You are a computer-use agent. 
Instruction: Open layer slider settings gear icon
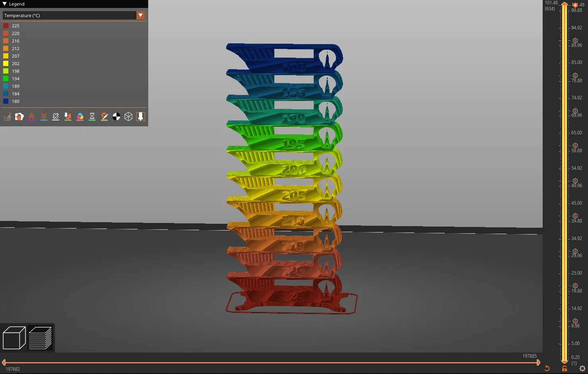[582, 368]
